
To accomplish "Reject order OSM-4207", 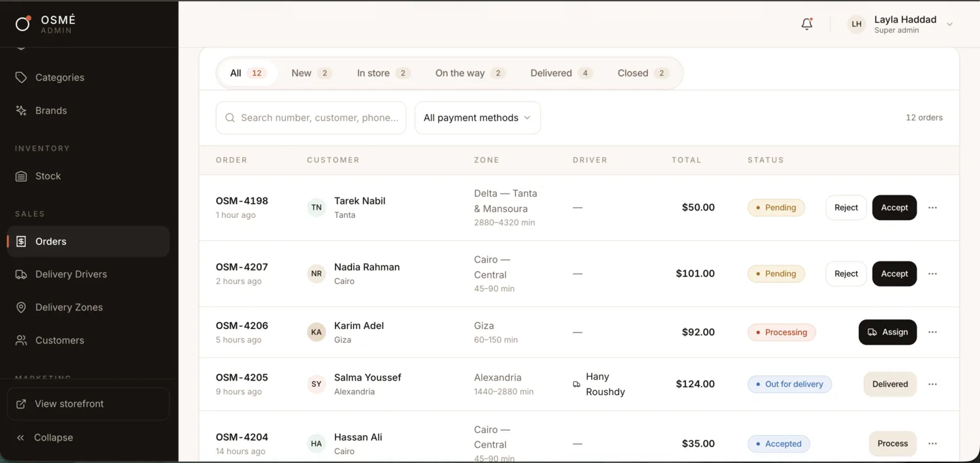I will pyautogui.click(x=846, y=274).
